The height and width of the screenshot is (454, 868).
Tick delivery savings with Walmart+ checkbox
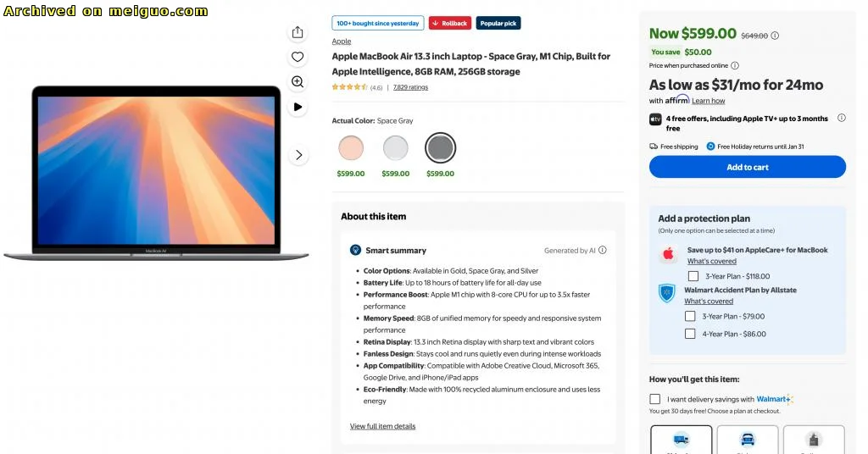coord(655,399)
